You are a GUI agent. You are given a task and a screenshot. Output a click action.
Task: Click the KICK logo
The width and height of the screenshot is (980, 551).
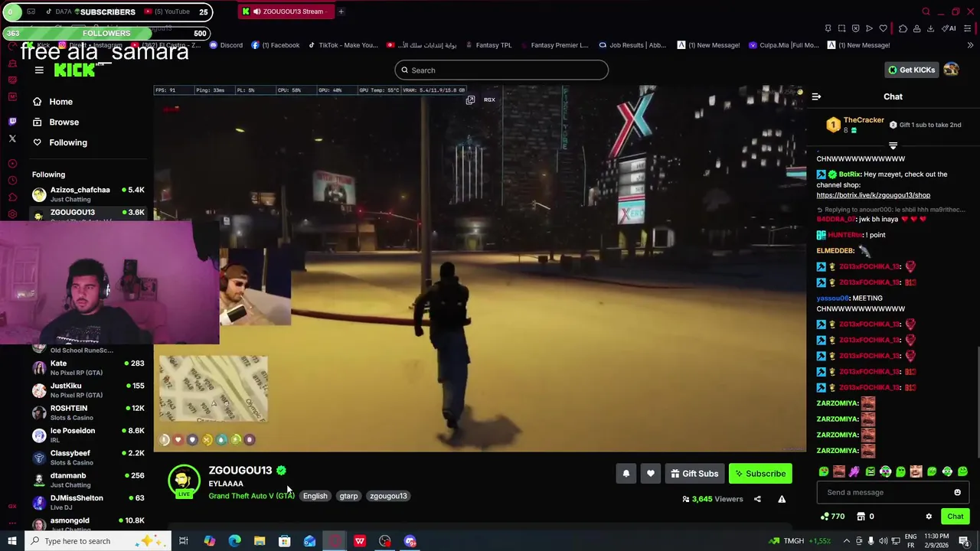click(x=74, y=70)
